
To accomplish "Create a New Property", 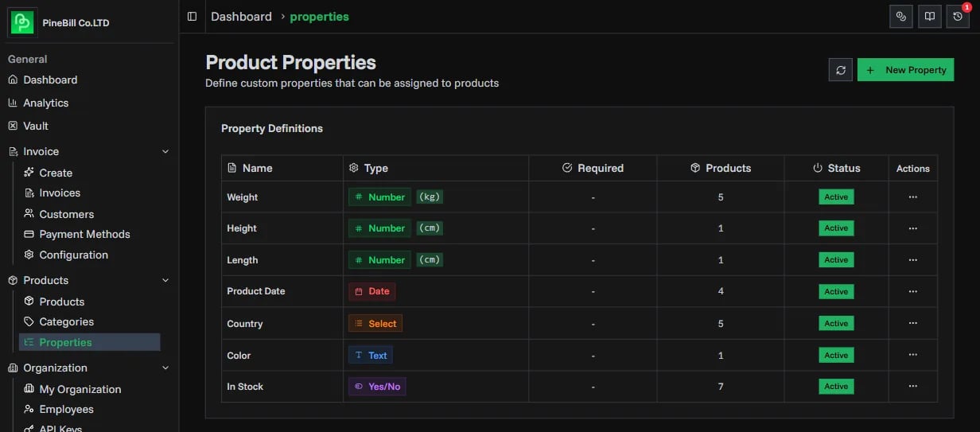I will point(906,70).
